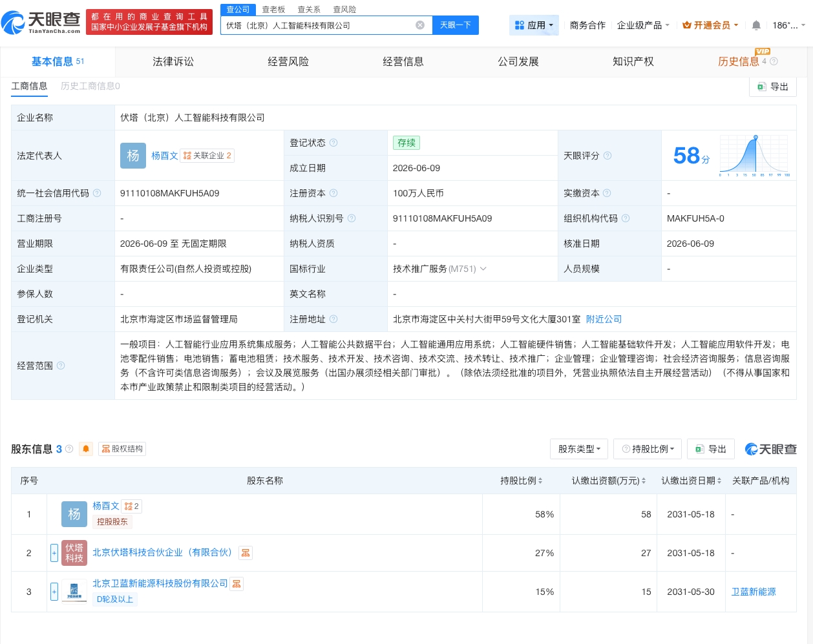This screenshot has height=644, width=813.
Task: Expand the 北京卫蓝新能源科技 shareholder row
Action: tap(54, 592)
